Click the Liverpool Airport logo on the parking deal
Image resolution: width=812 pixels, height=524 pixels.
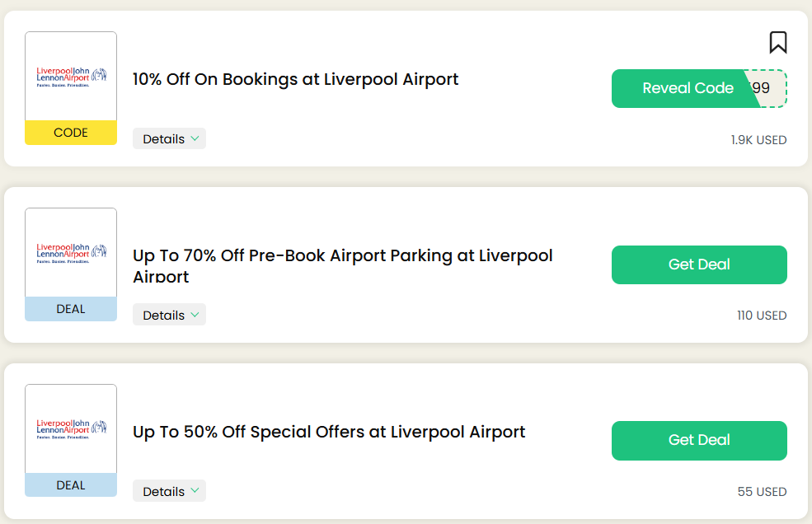point(70,251)
